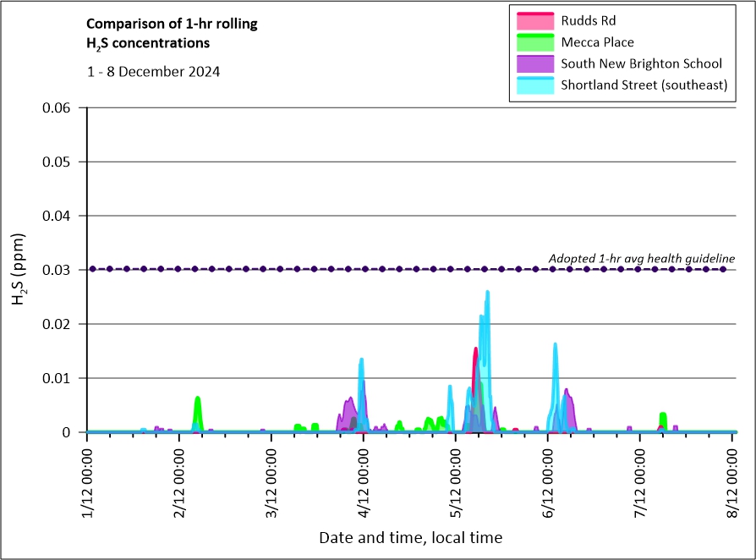Click Shortland Street (southeast) legend label
This screenshot has height=560, width=756.
click(644, 85)
